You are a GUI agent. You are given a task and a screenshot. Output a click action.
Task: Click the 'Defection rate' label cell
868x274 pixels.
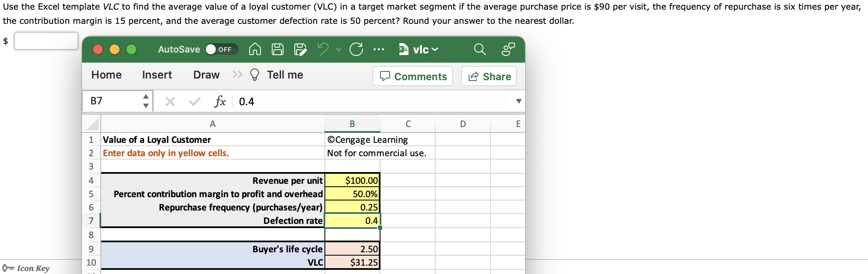tap(212, 221)
